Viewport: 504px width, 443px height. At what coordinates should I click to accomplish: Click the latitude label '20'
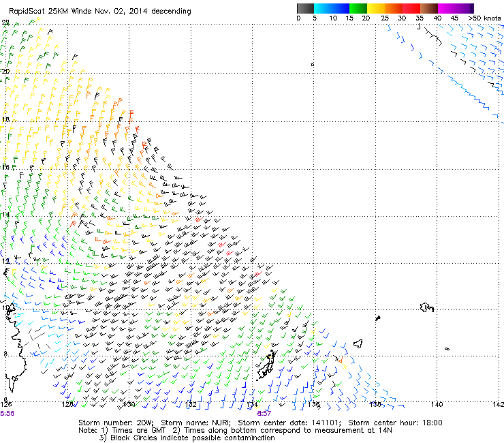pos(5,71)
